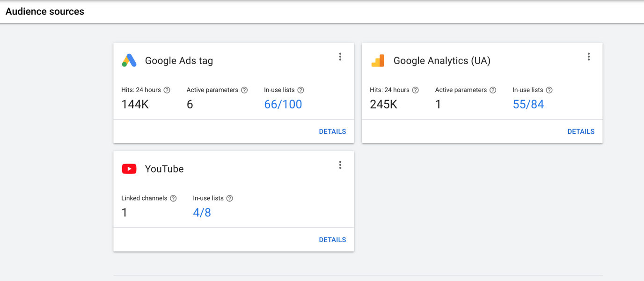This screenshot has height=281, width=644.
Task: Show help for Google Ads tag Active parameters
Action: 244,90
